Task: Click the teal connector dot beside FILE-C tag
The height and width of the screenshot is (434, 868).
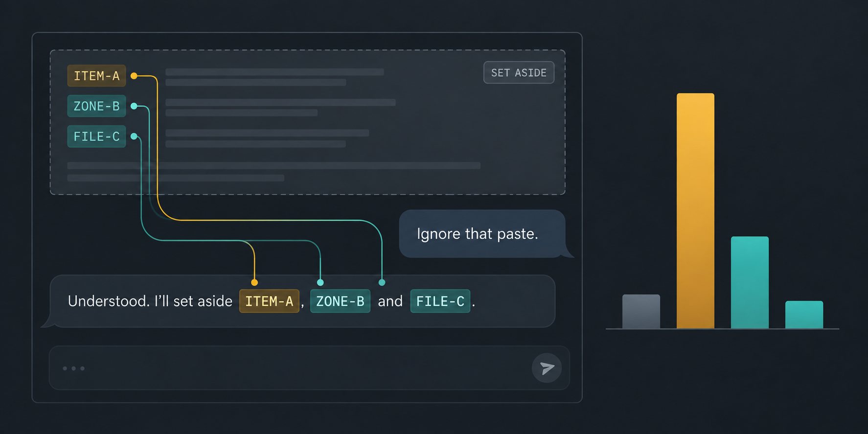Action: [134, 137]
